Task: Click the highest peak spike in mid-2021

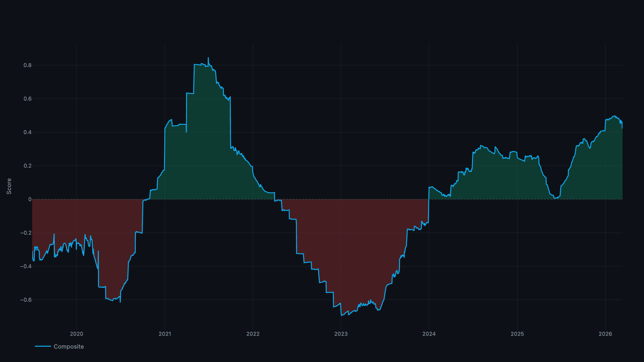Action: [208, 58]
